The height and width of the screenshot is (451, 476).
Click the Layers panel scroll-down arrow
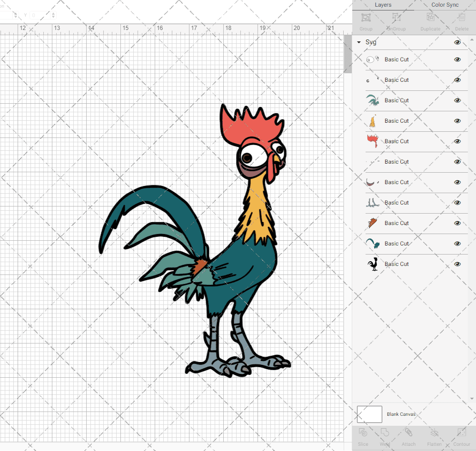pyautogui.click(x=471, y=399)
